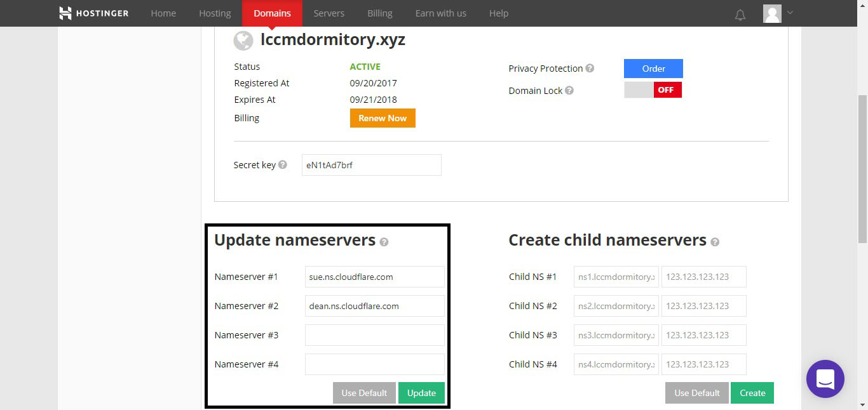Screen dimensions: 868x410
Task: Click Child NS #1 hostname field
Action: 616,277
